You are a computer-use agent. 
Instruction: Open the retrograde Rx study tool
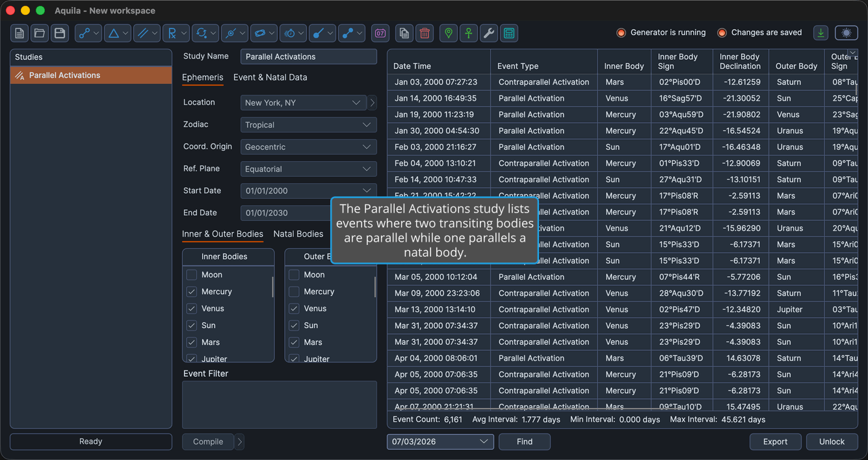pyautogui.click(x=176, y=32)
